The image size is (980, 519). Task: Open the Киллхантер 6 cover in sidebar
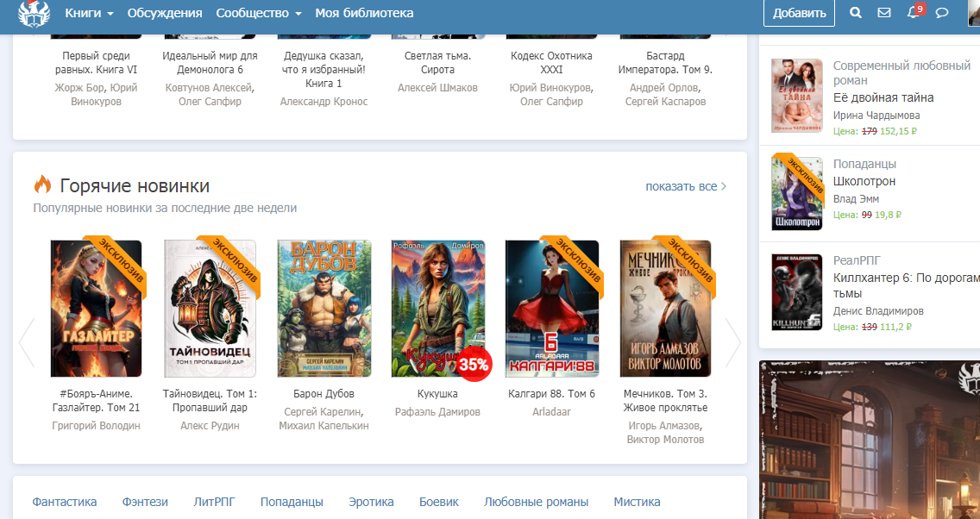[x=797, y=291]
